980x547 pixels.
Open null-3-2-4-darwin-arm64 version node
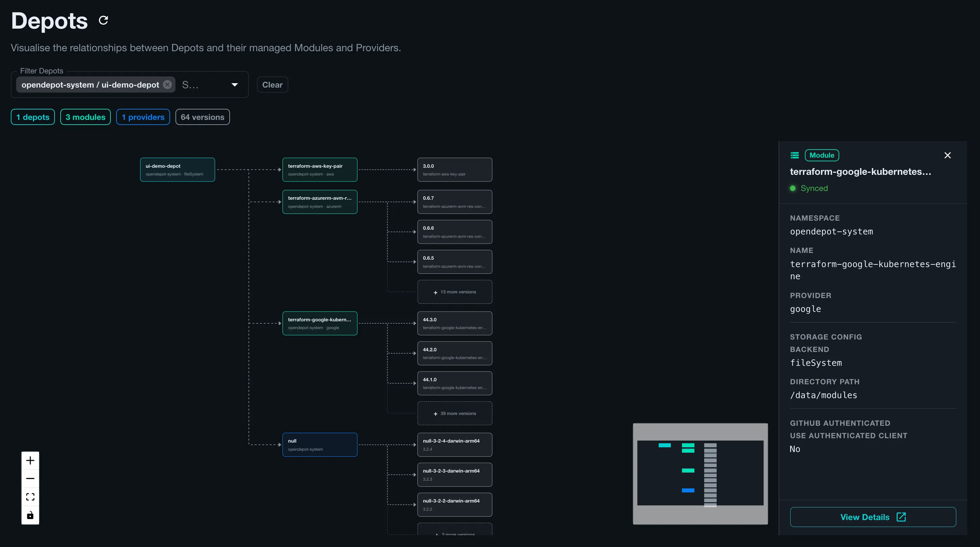click(455, 445)
